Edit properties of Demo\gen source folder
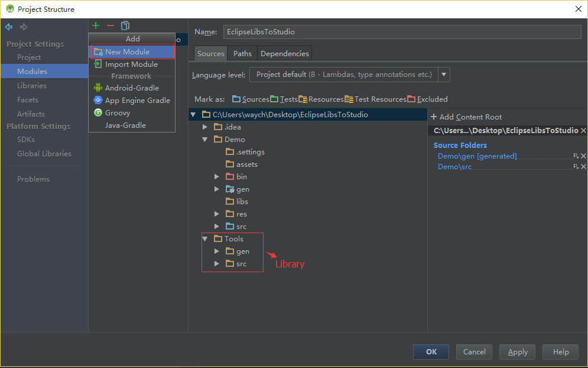The width and height of the screenshot is (588, 368). coord(576,156)
